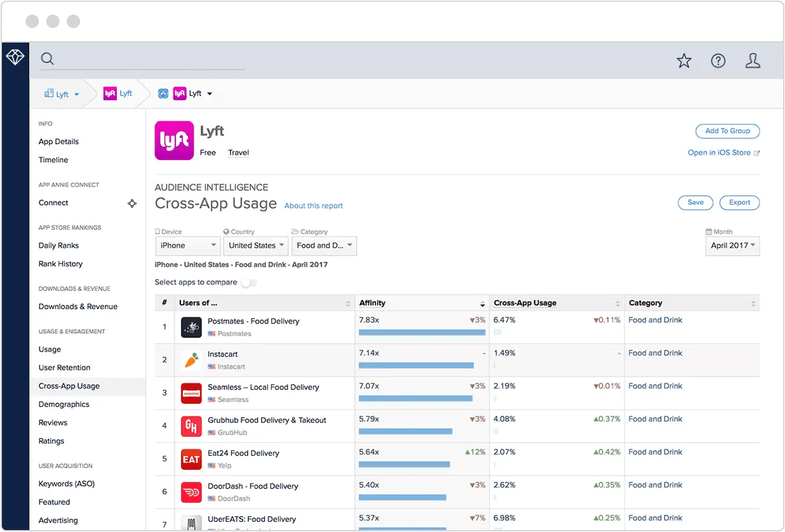
Task: Click Eat24 Food Delivery app name
Action: tap(243, 453)
